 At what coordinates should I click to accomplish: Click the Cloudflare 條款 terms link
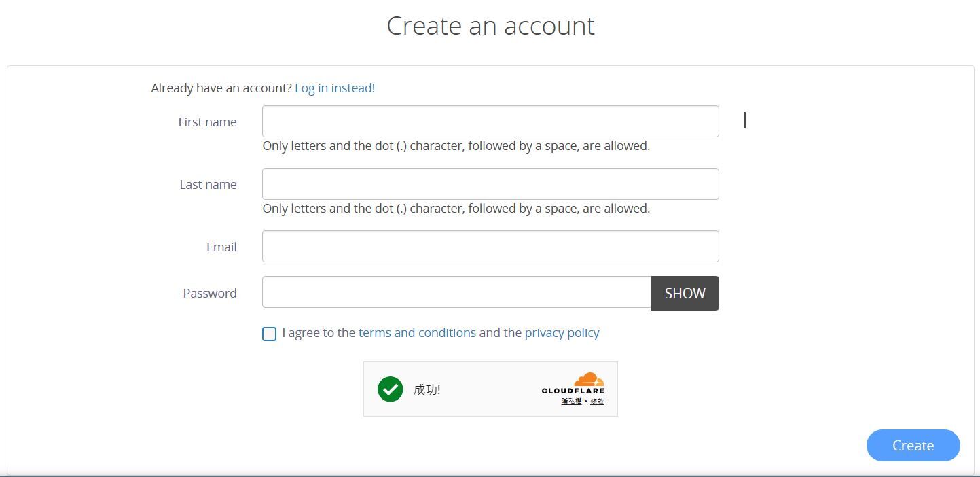click(x=597, y=402)
